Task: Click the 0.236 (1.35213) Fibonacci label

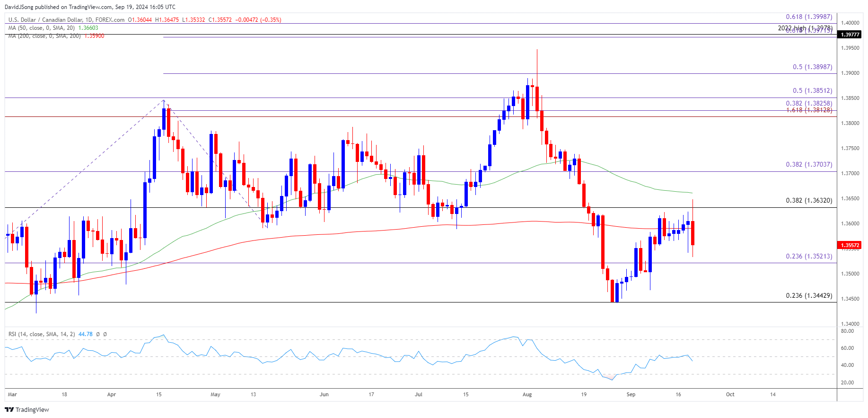Action: [x=809, y=256]
